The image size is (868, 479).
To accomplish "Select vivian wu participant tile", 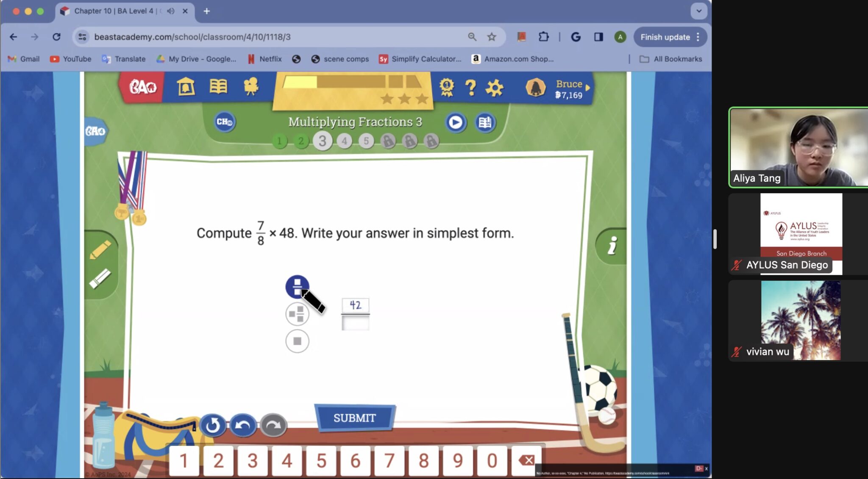I will [798, 320].
